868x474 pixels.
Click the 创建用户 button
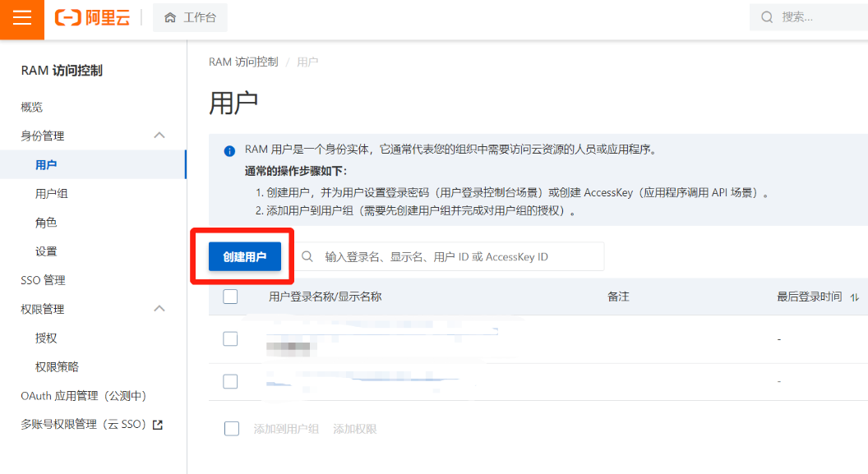tap(245, 256)
